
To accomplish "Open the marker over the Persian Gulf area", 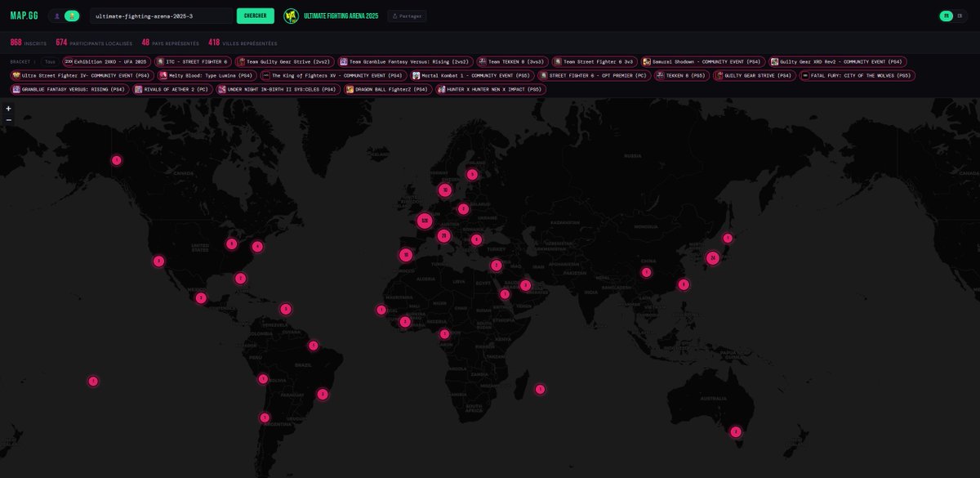I will coord(526,285).
